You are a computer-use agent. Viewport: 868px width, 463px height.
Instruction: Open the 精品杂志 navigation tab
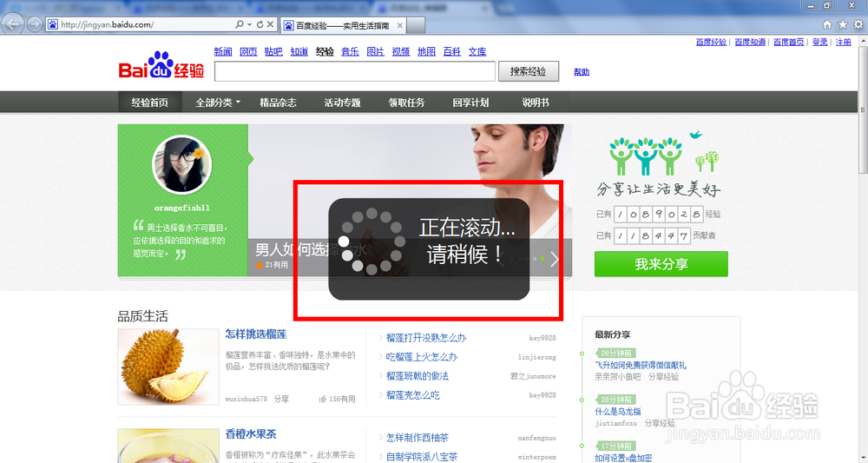pos(278,103)
